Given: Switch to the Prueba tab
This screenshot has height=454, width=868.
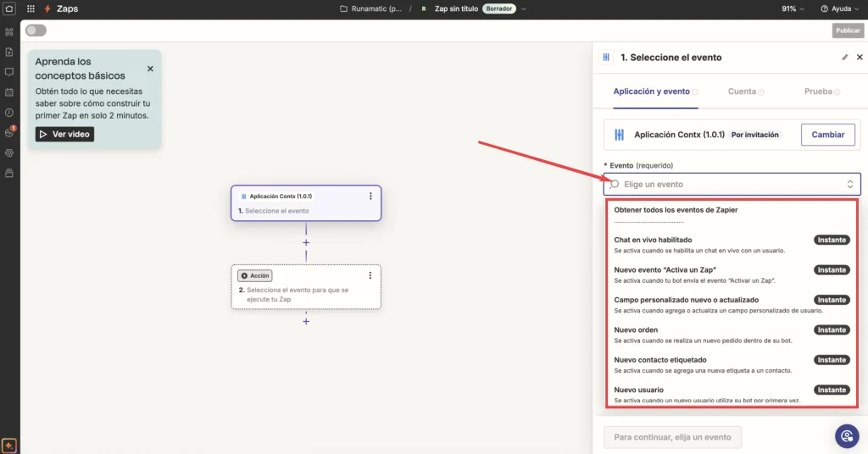Looking at the screenshot, I should (x=822, y=91).
